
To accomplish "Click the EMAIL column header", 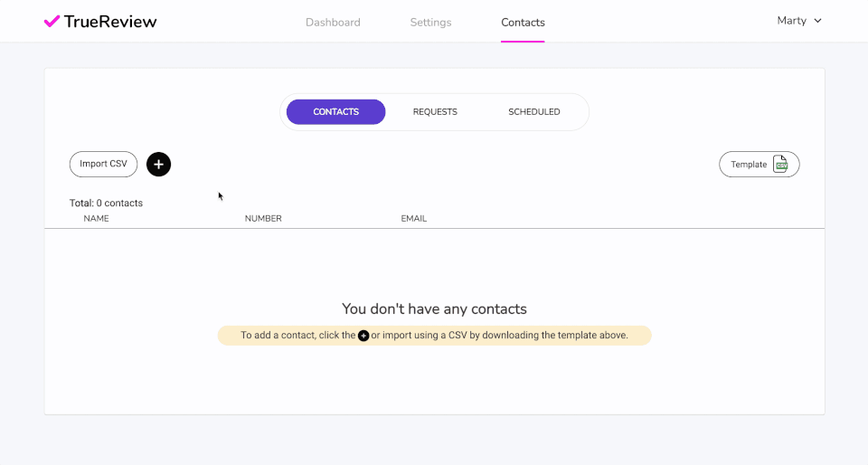I will [413, 219].
